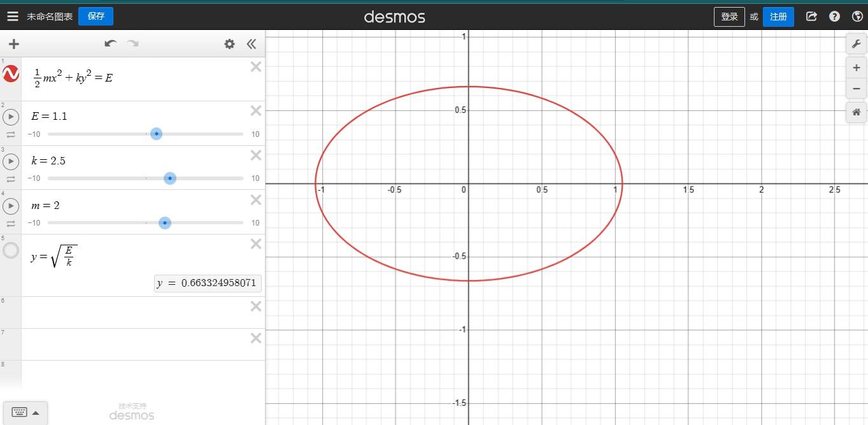Zoom in on the graph

pos(856,68)
